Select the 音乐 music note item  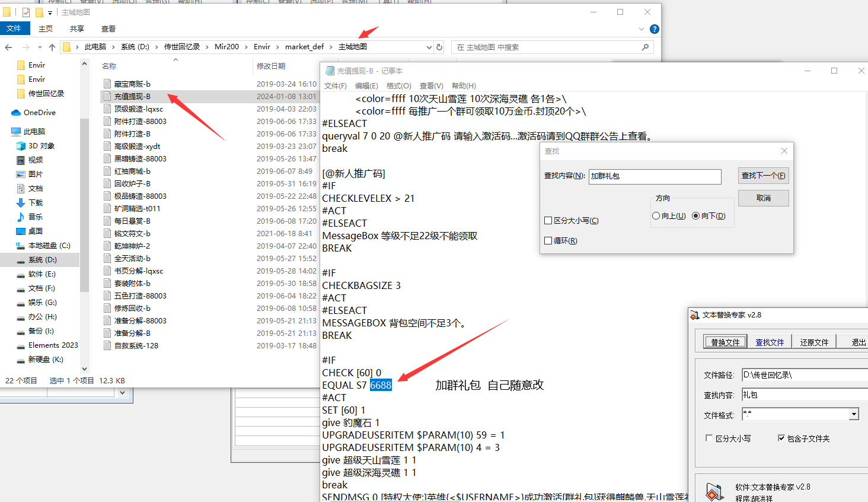tap(21, 217)
